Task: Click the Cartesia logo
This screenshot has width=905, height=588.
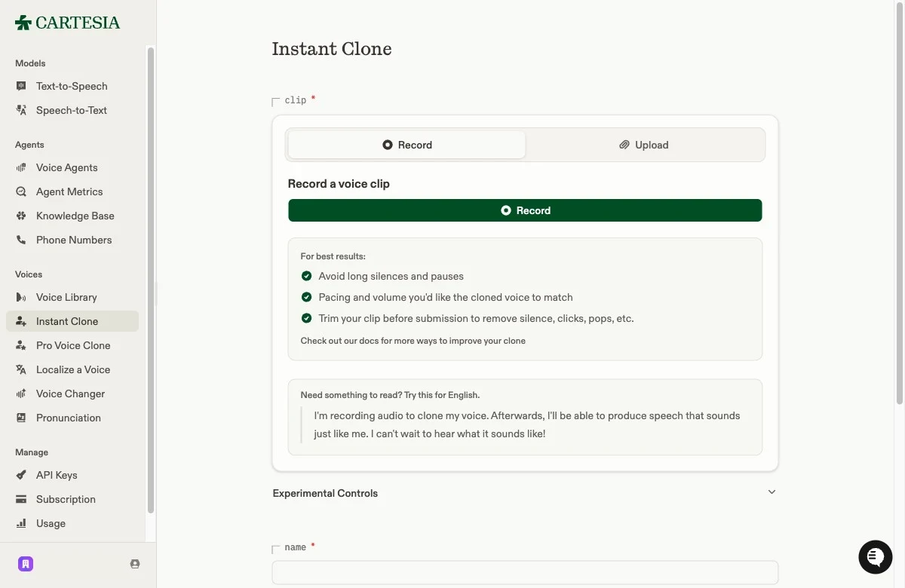Action: (x=67, y=23)
